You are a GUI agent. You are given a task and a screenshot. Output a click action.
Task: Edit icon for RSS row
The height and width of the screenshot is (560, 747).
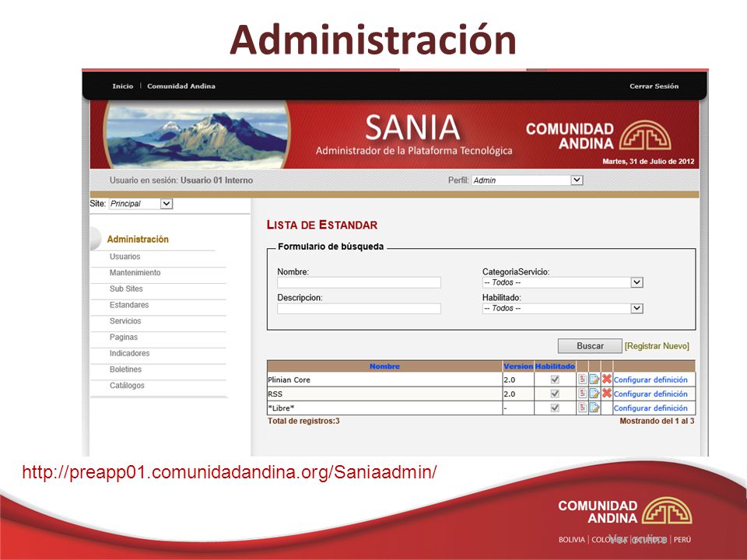pos(594,394)
